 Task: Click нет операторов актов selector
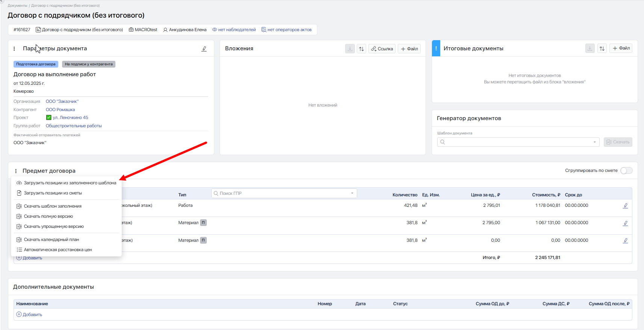pyautogui.click(x=286, y=30)
